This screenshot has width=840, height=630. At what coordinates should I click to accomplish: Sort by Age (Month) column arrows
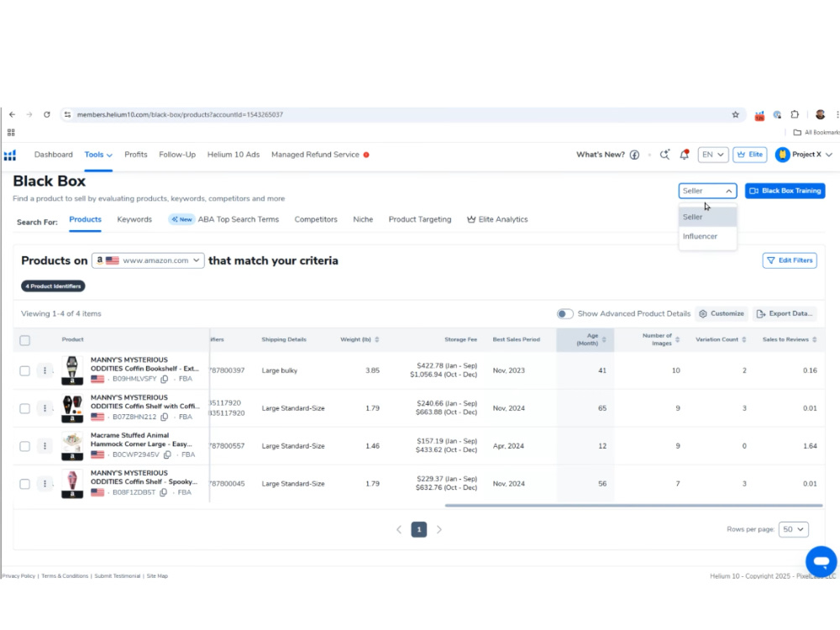click(x=604, y=339)
